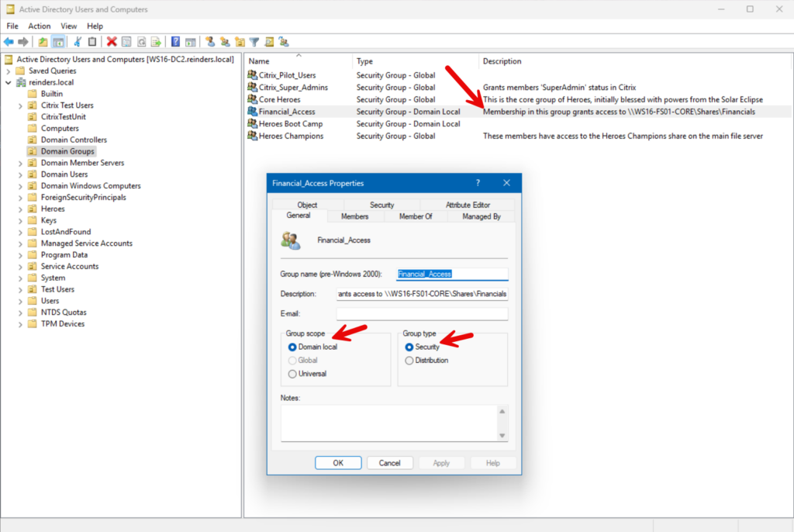794x532 pixels.
Task: Select the Universal group scope
Action: click(292, 374)
